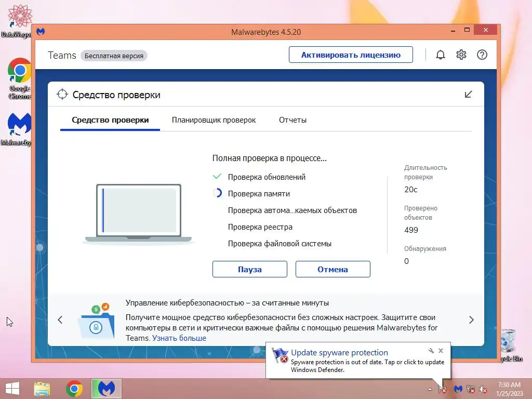Click the scanned objects count 499
The width and height of the screenshot is (532, 399).
(x=411, y=230)
